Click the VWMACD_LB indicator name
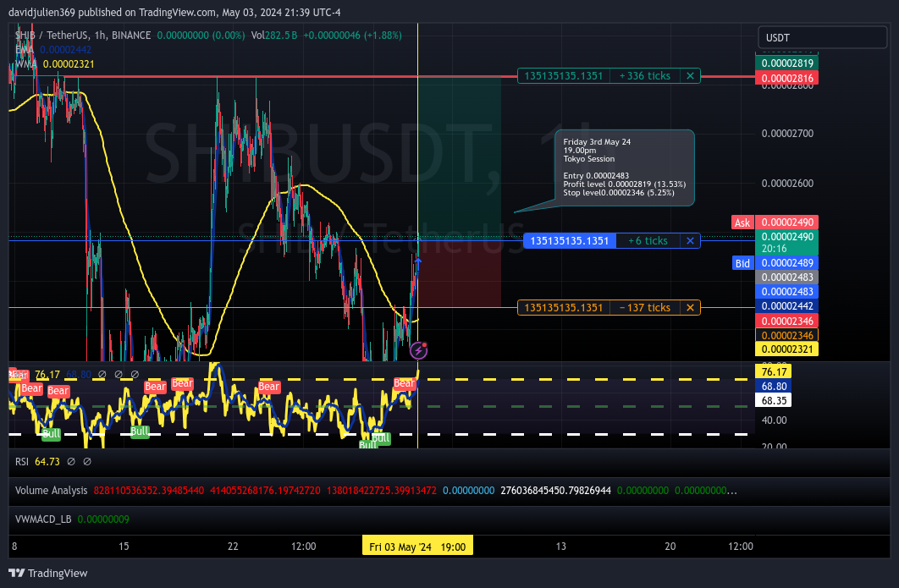 [43, 519]
